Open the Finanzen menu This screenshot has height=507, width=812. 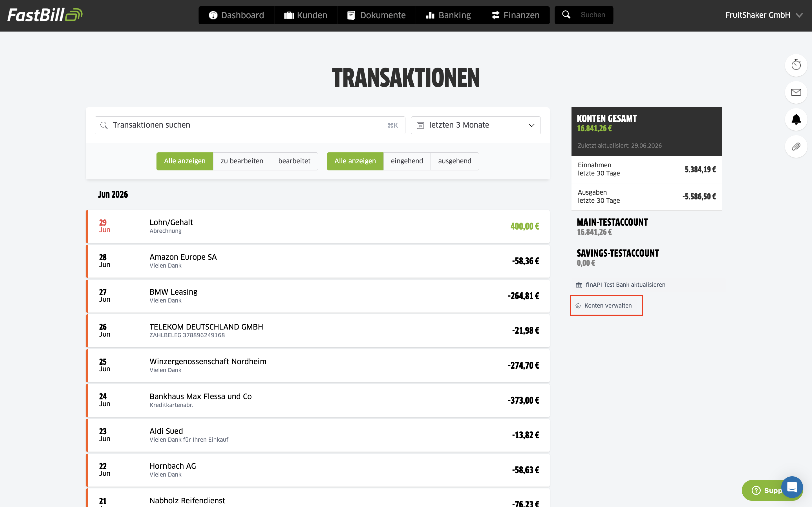(x=515, y=15)
